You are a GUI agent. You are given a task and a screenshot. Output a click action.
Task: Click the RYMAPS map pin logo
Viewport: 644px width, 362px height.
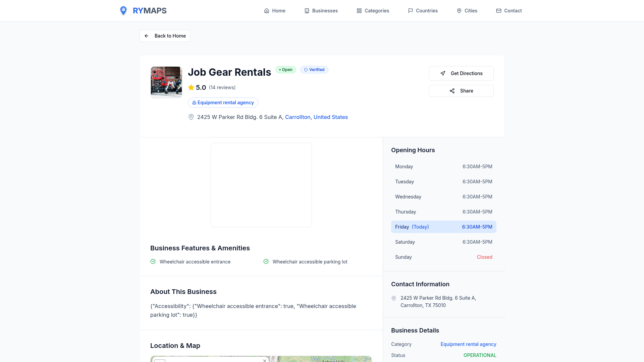[x=123, y=10]
